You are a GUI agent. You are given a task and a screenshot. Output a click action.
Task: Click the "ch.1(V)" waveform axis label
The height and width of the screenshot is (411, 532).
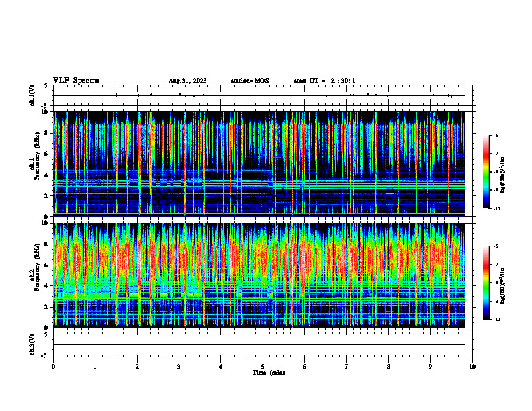coord(32,95)
